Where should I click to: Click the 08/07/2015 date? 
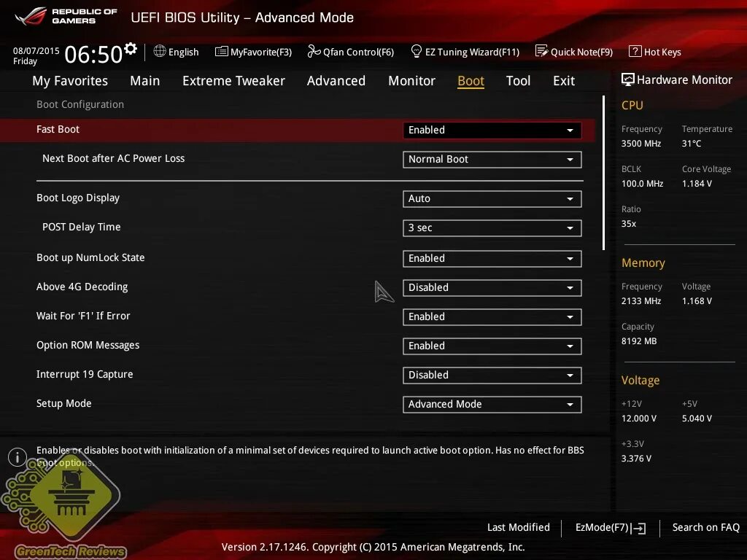pyautogui.click(x=36, y=50)
